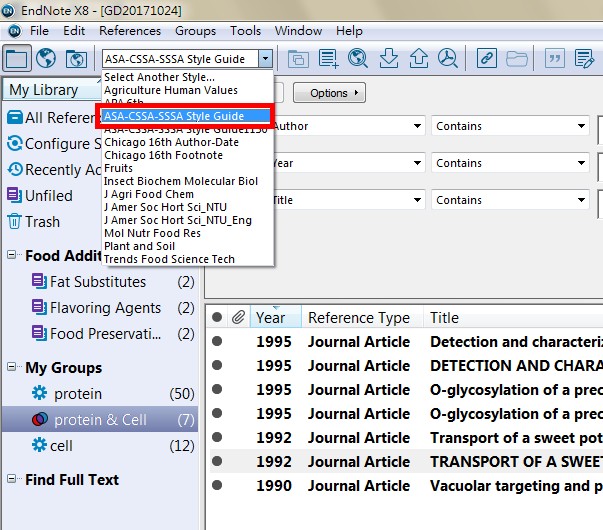Open the Year field dropdown
603x530 pixels.
click(x=417, y=163)
